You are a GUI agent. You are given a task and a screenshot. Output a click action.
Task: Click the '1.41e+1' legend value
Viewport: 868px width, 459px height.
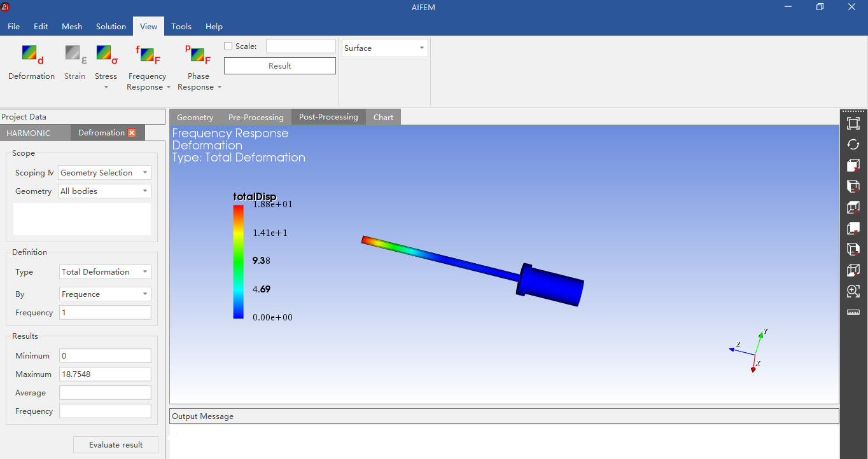point(270,233)
